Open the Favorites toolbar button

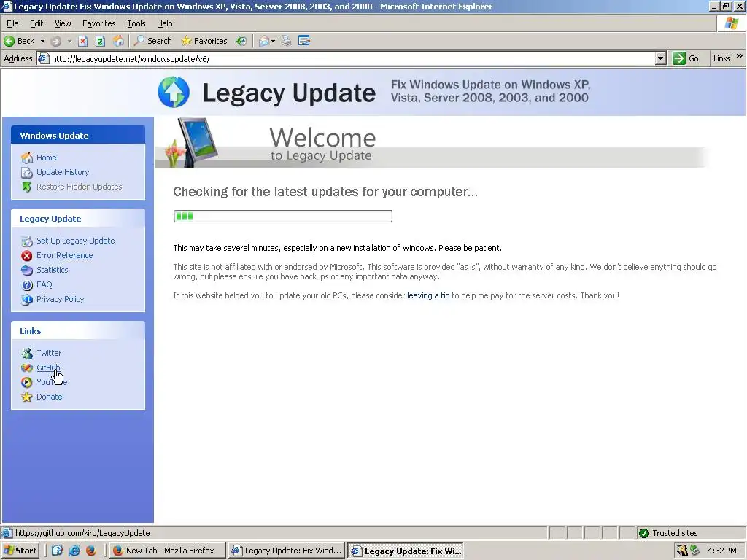(204, 41)
